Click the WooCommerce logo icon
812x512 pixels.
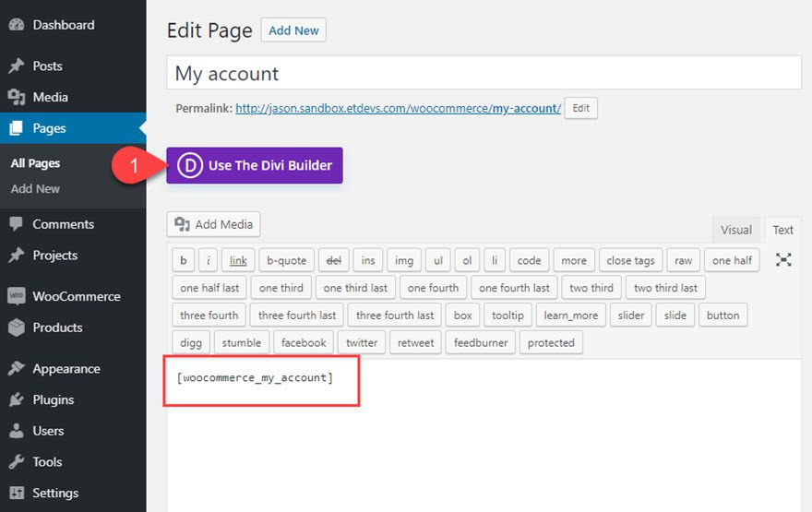tap(17, 296)
